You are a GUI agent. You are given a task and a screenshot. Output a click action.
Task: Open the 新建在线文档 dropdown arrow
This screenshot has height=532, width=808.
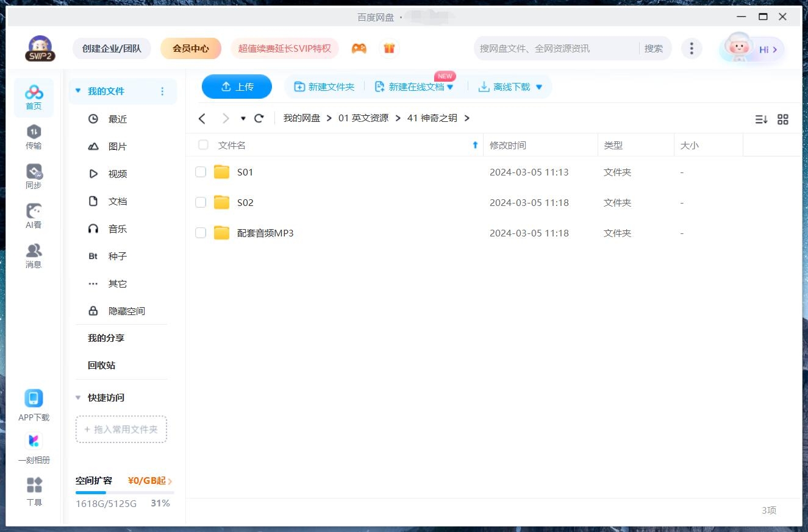pos(450,87)
